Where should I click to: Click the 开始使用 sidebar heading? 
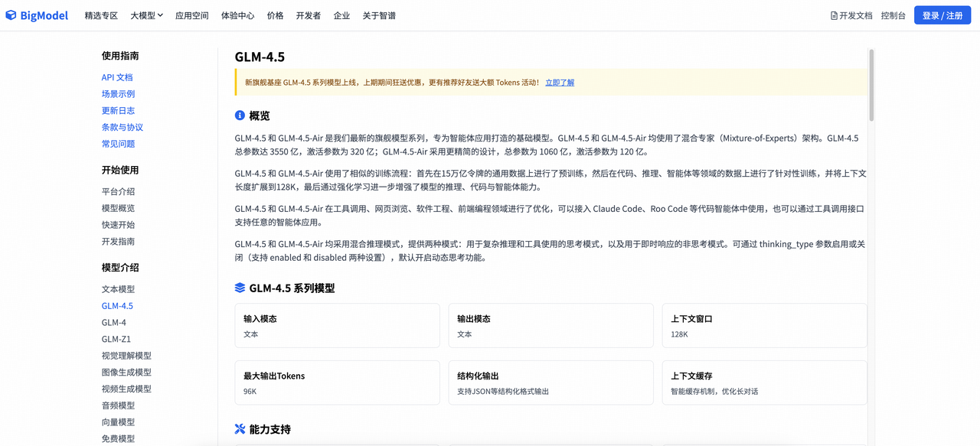coord(120,170)
